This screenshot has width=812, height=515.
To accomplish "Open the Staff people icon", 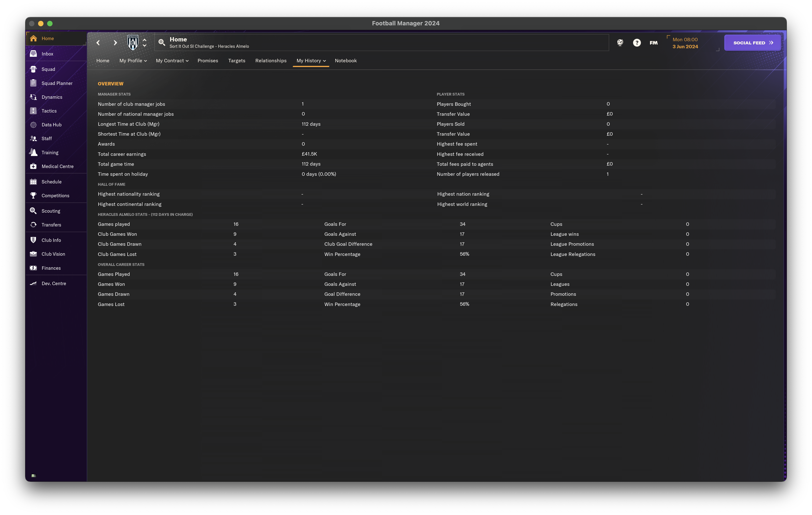I will (x=33, y=139).
